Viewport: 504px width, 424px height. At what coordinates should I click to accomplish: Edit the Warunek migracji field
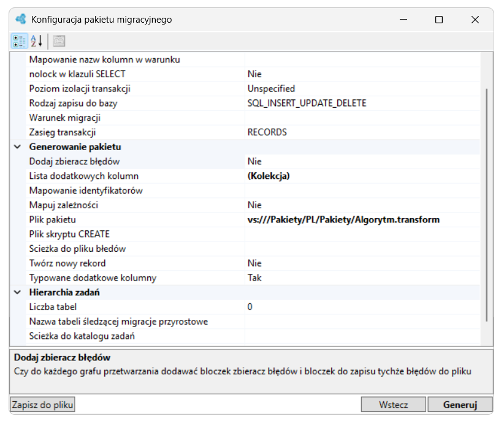coord(362,118)
